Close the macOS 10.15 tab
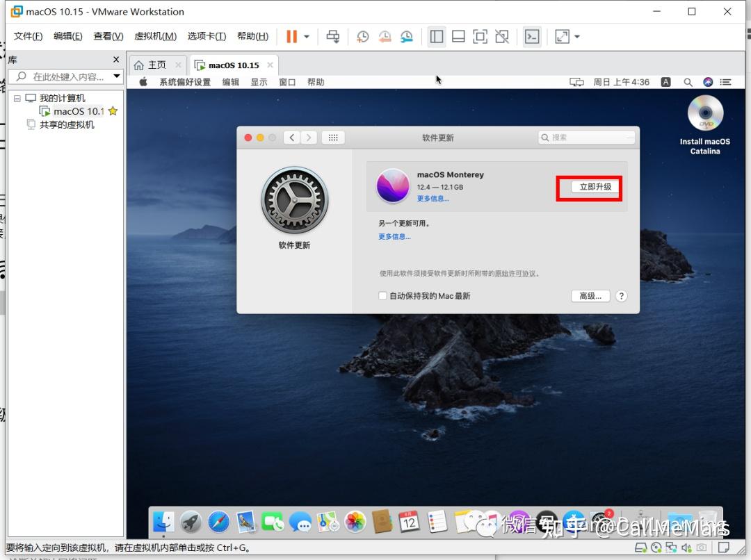Image resolution: width=751 pixels, height=560 pixels. 270,65
